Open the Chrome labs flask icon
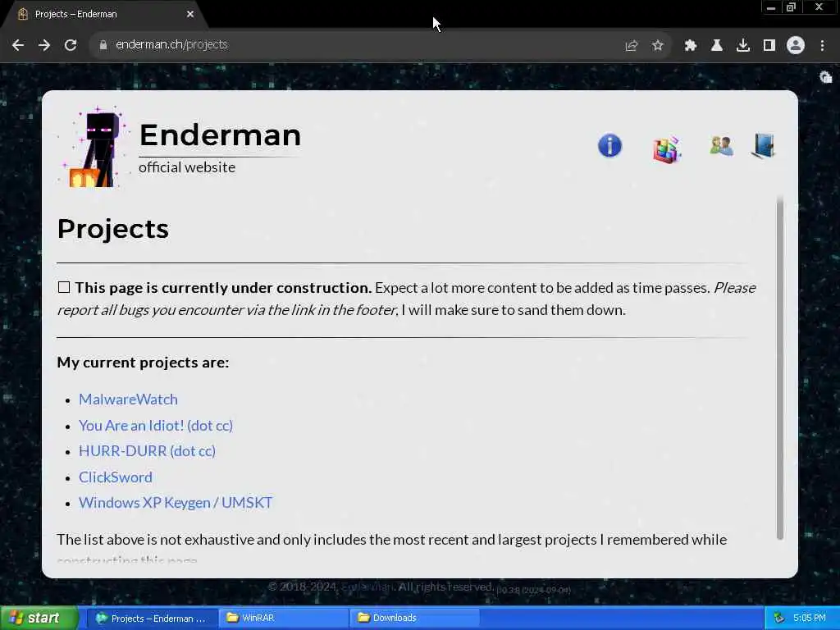The image size is (840, 630). tap(716, 46)
